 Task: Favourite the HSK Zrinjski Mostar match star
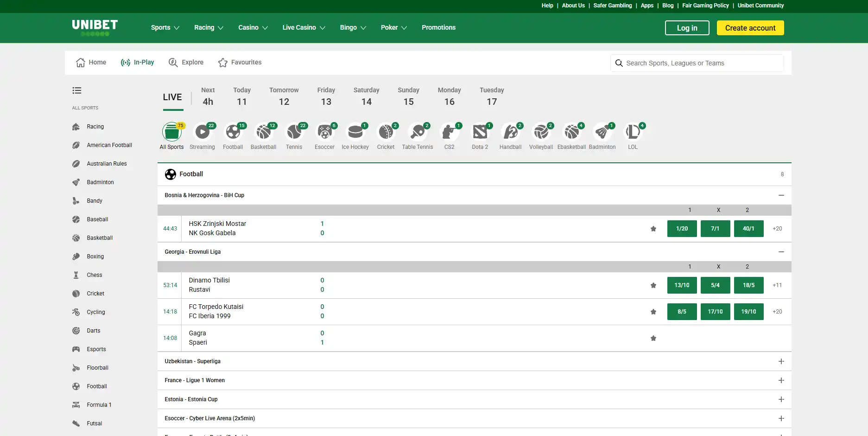653,229
